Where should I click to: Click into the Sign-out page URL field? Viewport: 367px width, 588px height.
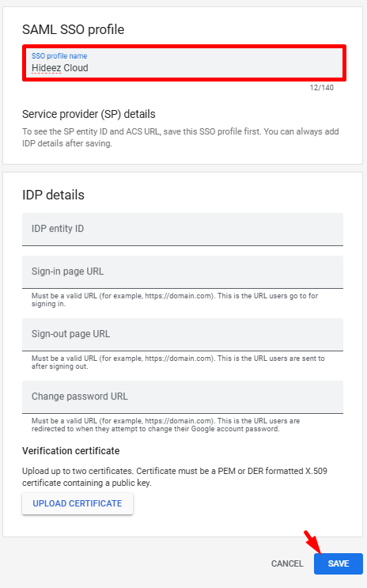(183, 335)
